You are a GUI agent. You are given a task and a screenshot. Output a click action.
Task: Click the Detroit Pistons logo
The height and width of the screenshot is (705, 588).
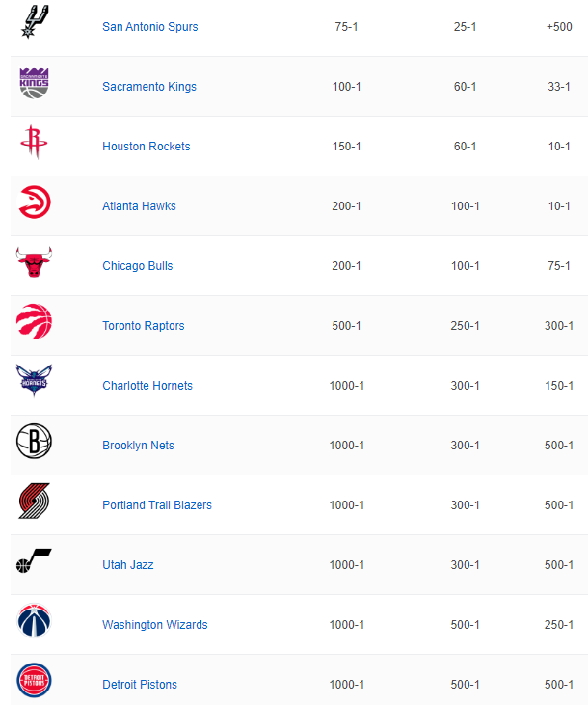coord(34,680)
